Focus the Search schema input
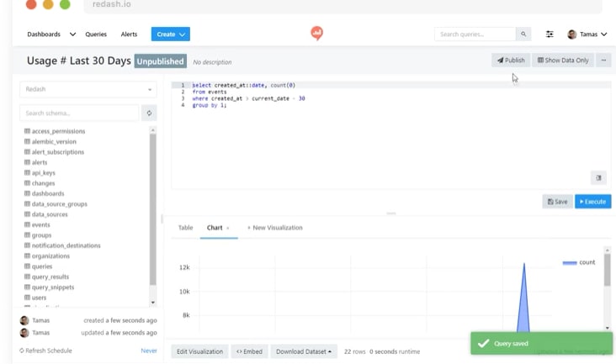616x364 pixels. [79, 113]
